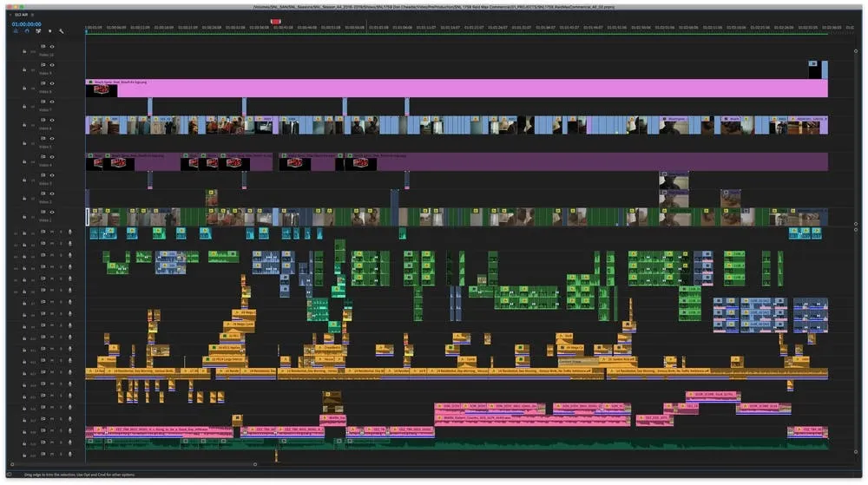The width and height of the screenshot is (868, 485).
Task: Toggle sync lock on audio track A11
Action: (x=43, y=349)
